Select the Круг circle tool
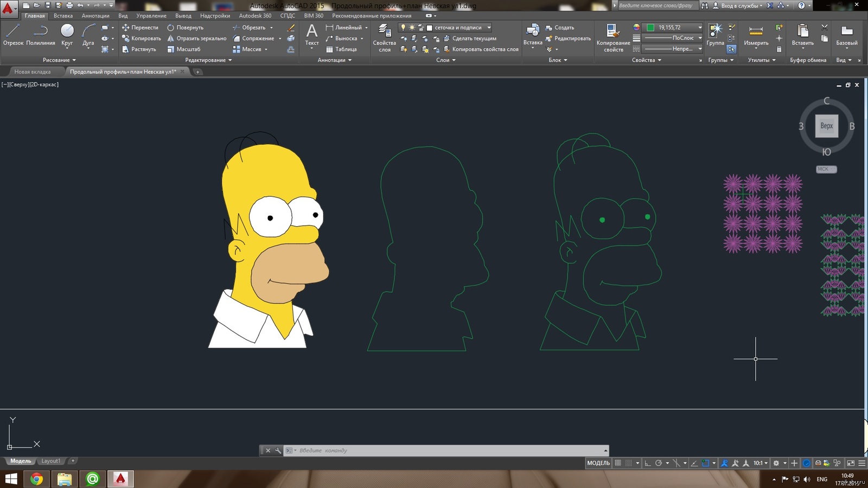The image size is (868, 488). (x=67, y=35)
